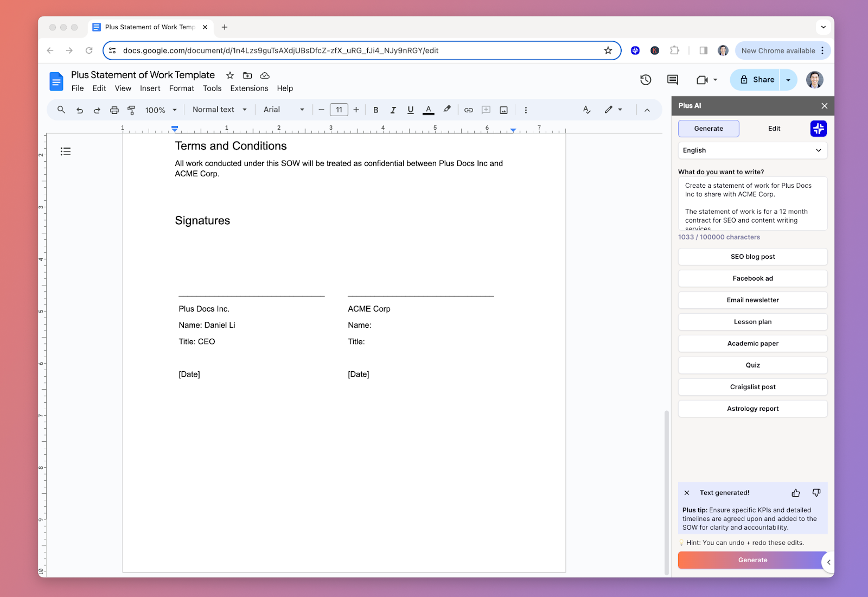Viewport: 868px width, 597px height.
Task: Select the Lesson plan template
Action: pos(753,322)
